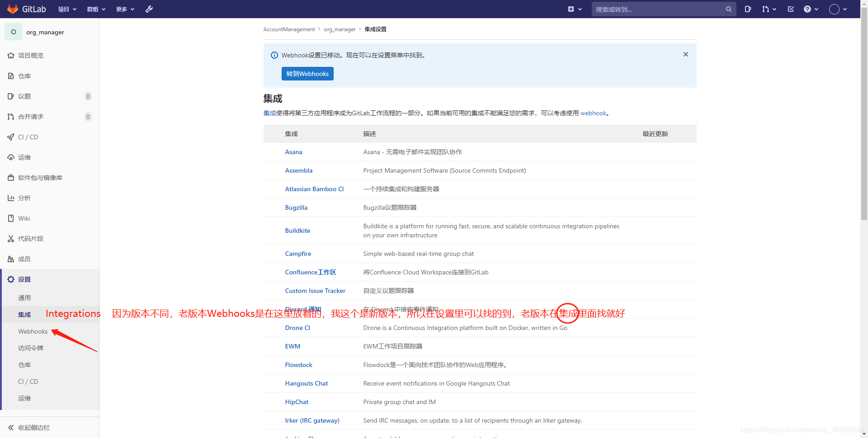Click the page vertical scrollbar
The width and height of the screenshot is (868, 438).
[x=864, y=113]
